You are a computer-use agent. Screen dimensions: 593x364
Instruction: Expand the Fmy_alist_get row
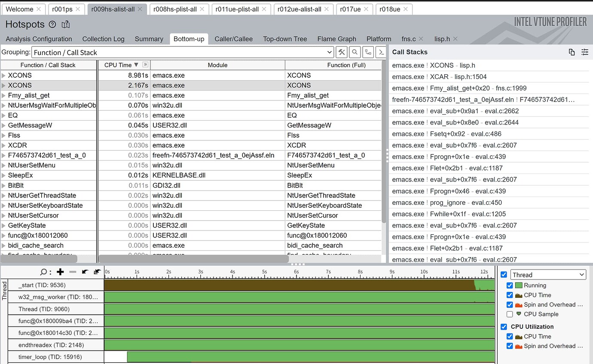[x=4, y=95]
